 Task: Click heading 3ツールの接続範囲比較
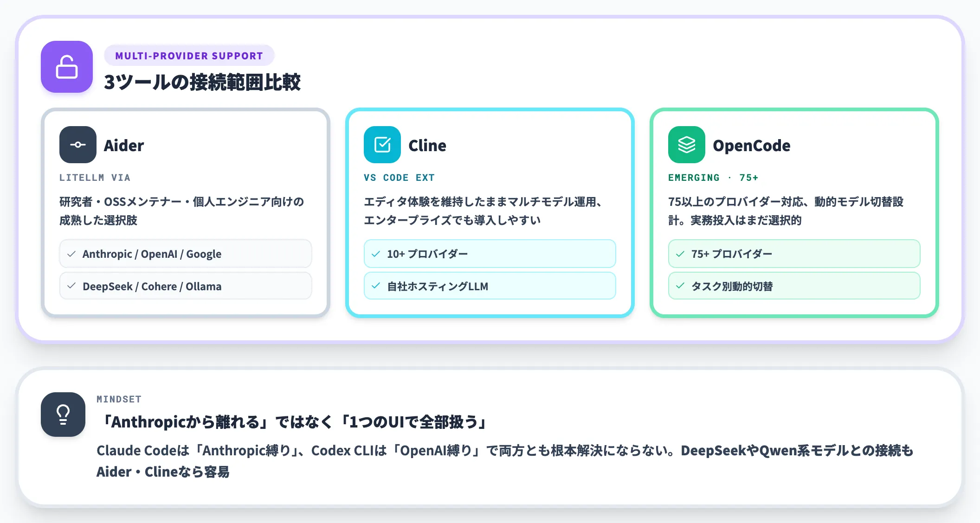(202, 82)
